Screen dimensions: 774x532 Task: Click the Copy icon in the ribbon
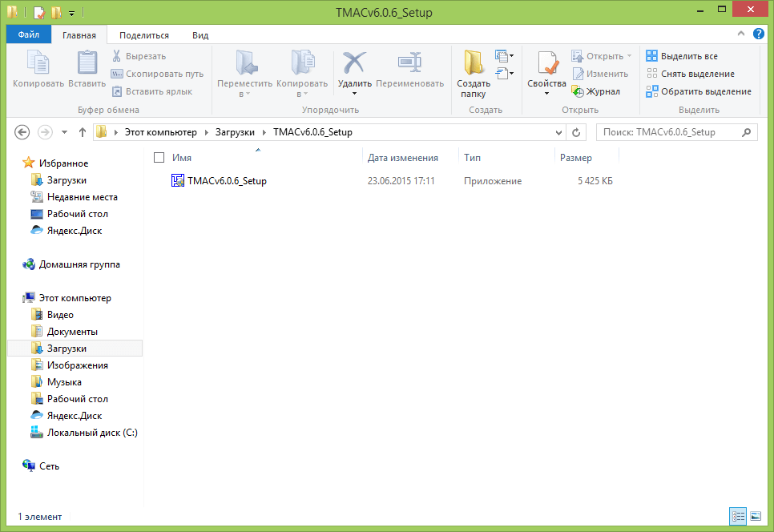(x=38, y=62)
